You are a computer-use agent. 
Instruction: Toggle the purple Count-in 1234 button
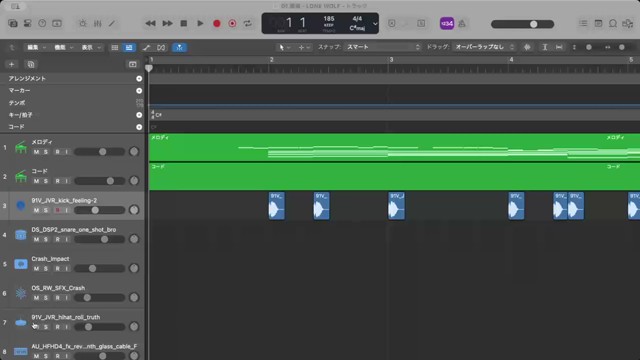pos(447,24)
